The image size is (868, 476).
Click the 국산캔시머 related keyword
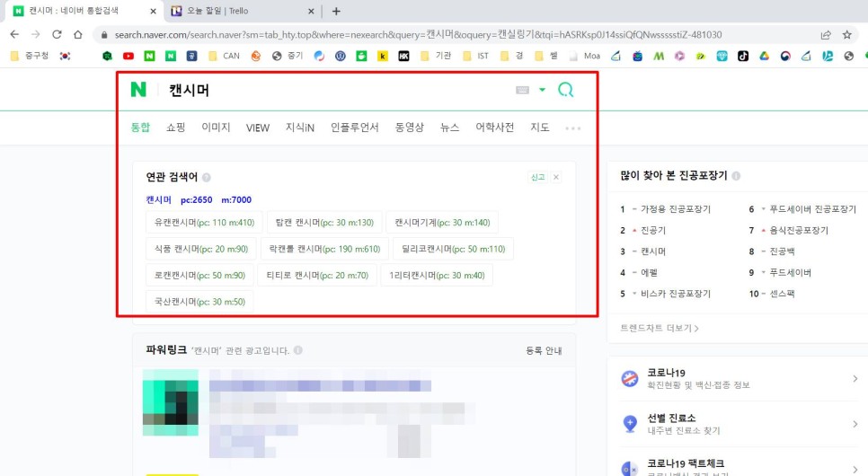199,302
